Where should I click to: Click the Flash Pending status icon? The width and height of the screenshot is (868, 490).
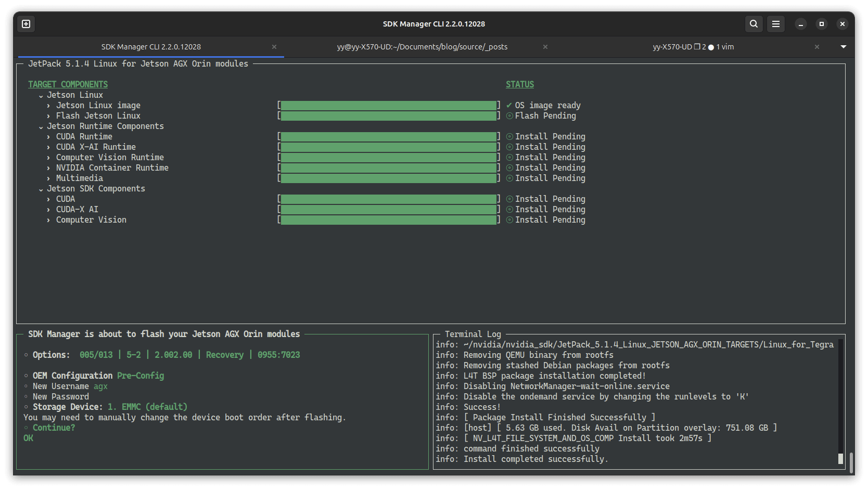click(x=509, y=115)
